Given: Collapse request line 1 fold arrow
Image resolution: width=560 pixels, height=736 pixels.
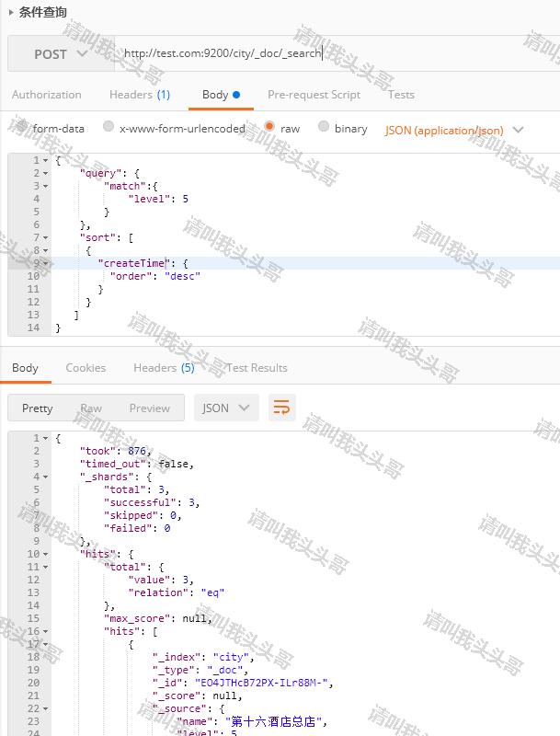Looking at the screenshot, I should point(45,160).
